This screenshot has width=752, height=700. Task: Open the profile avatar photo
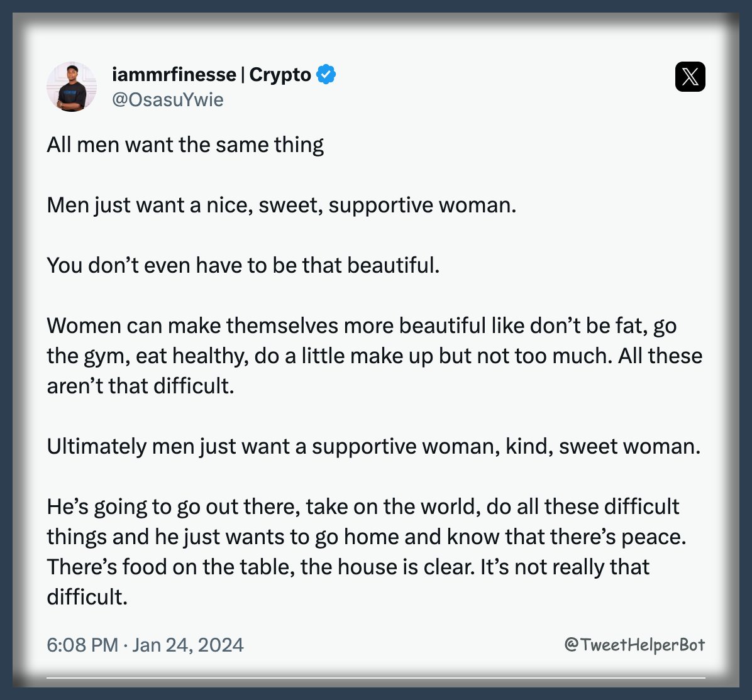[x=72, y=87]
